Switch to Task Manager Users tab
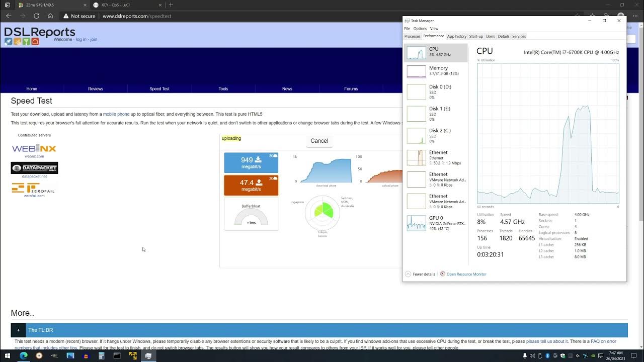This screenshot has width=644, height=362. (490, 36)
